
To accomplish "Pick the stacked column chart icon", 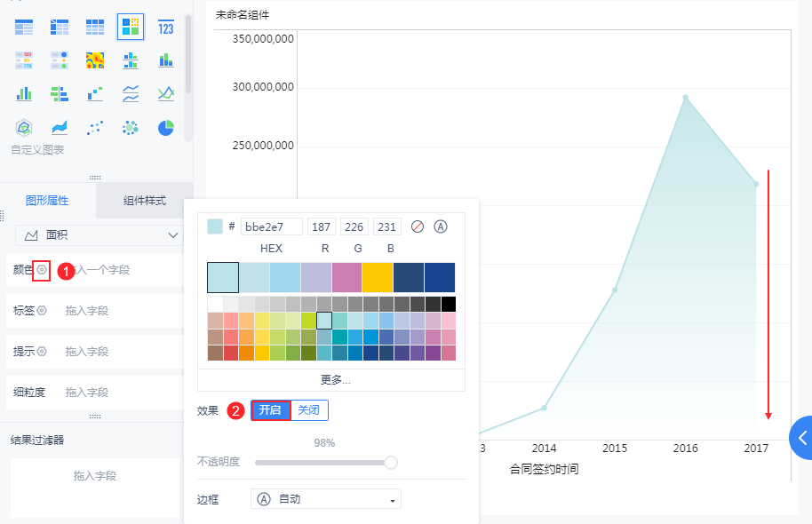I will pyautogui.click(x=166, y=60).
